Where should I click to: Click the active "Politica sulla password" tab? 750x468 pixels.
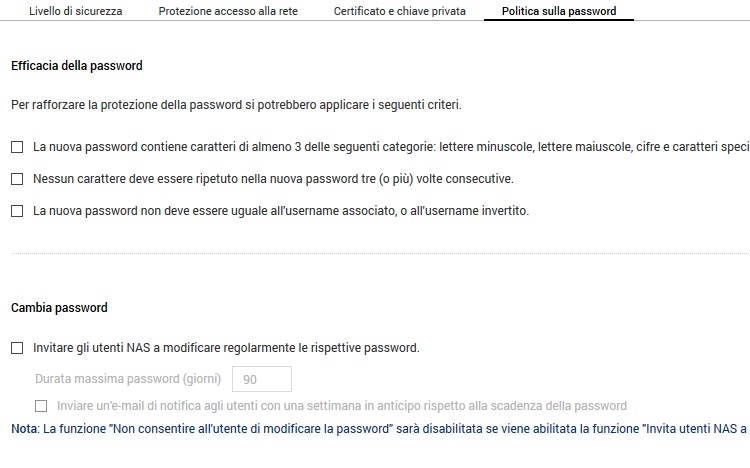pyautogui.click(x=558, y=11)
